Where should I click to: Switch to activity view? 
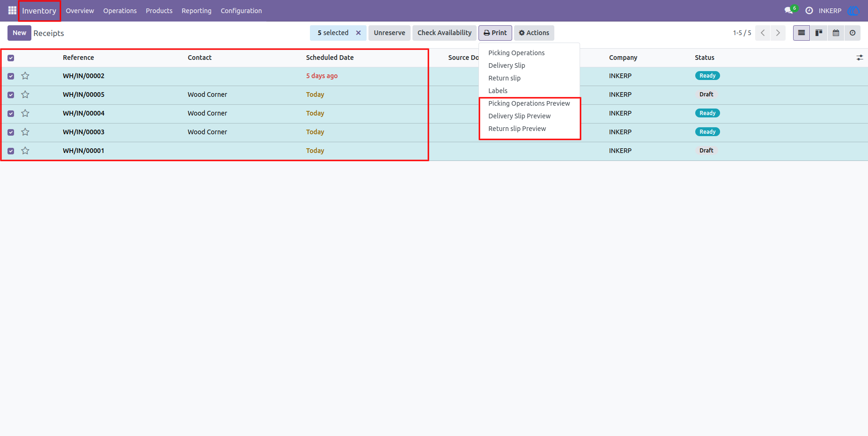pos(853,33)
